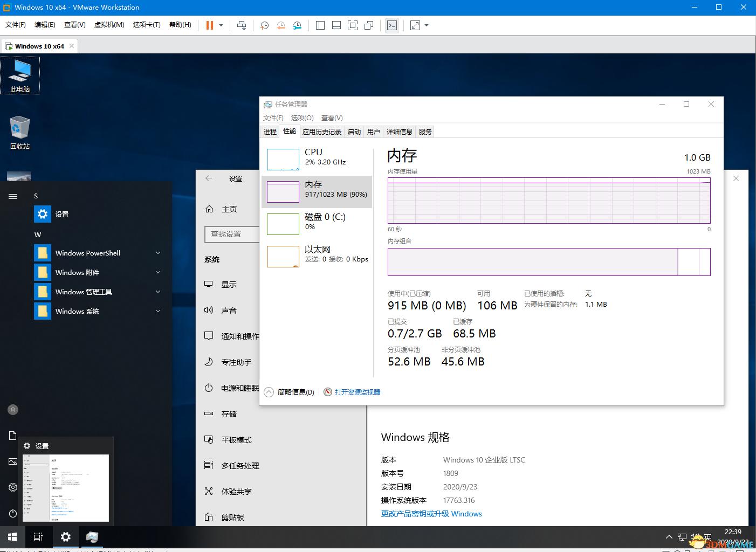Screen dimensions: 756x552
Task: Switch to VMware Unity mode icon
Action: tap(369, 25)
